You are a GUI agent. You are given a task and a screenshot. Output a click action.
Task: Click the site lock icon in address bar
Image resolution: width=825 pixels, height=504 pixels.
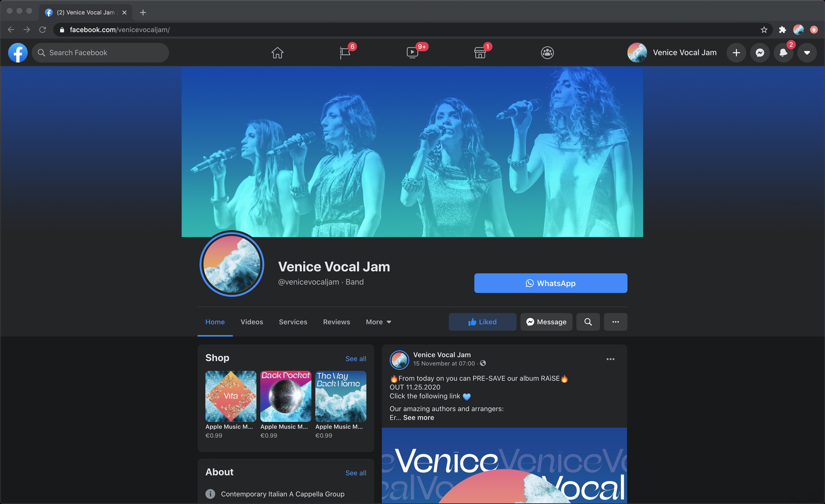62,30
